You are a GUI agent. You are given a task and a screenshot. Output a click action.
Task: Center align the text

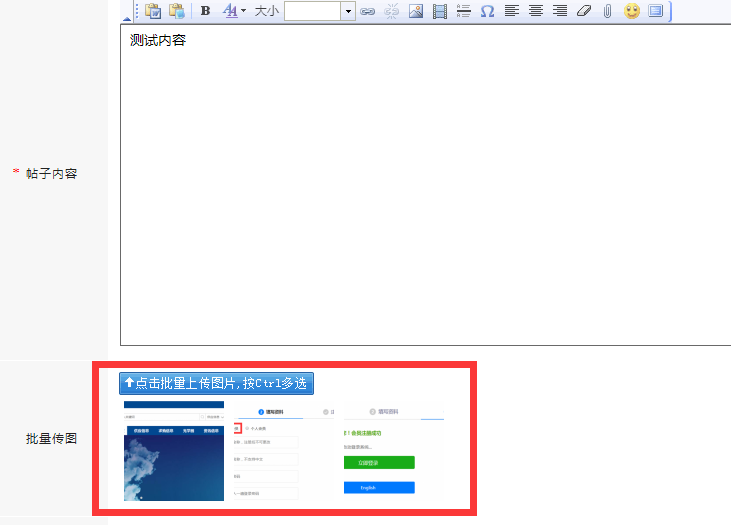point(536,11)
